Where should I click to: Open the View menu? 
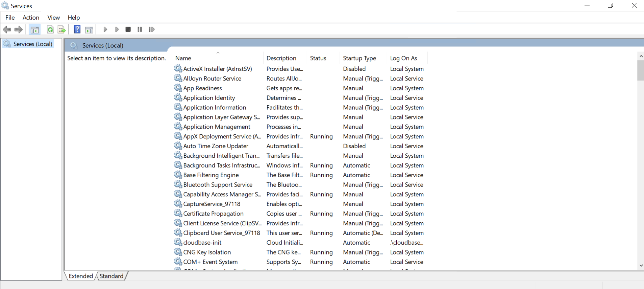[53, 18]
